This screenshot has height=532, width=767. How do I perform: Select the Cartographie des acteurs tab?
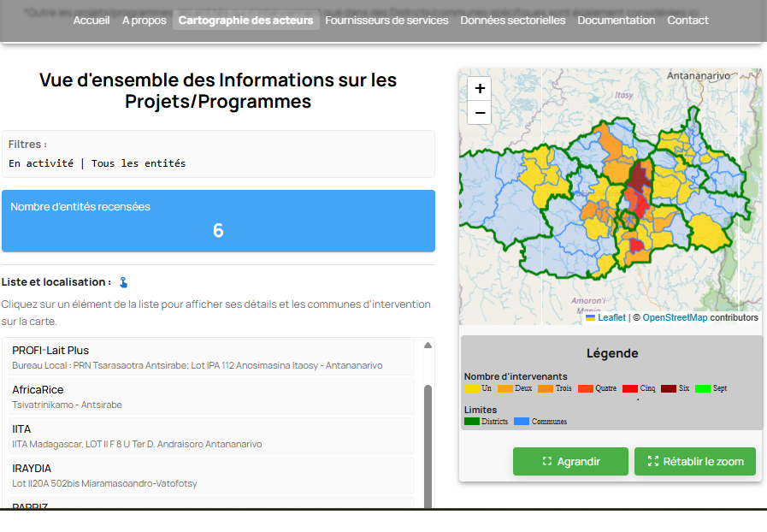pos(245,20)
